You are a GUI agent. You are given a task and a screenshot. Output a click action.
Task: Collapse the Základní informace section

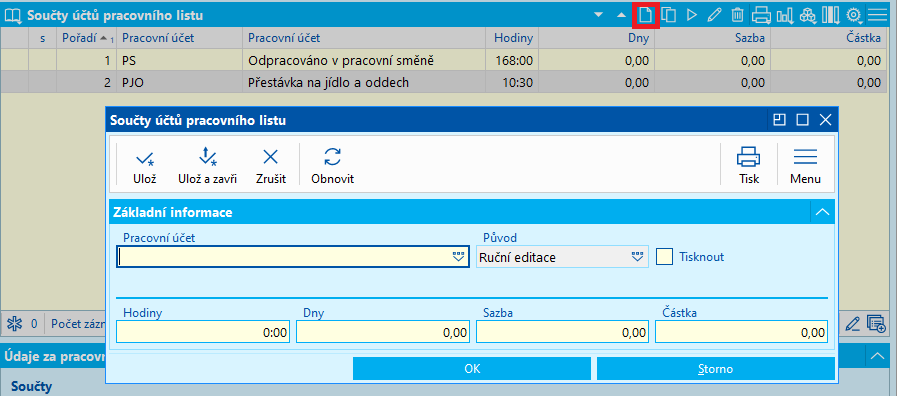point(823,212)
